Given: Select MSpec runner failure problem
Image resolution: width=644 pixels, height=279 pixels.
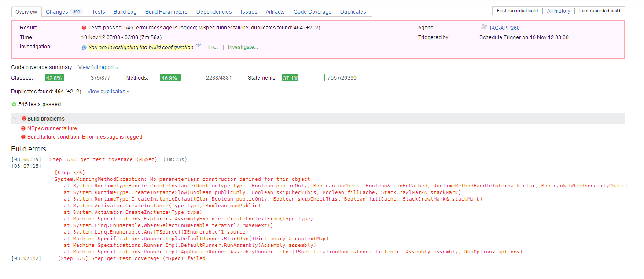Looking at the screenshot, I should [52, 128].
